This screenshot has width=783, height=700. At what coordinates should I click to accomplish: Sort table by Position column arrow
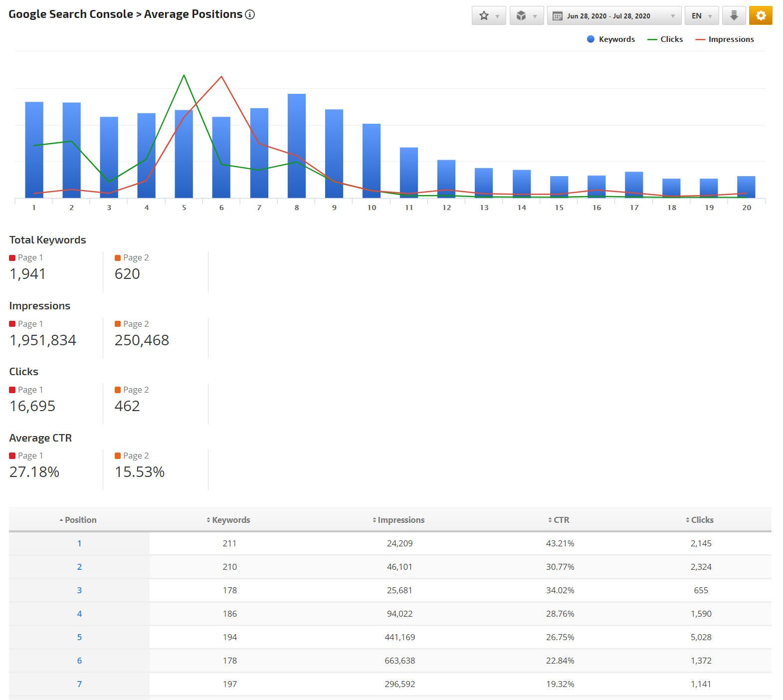tap(61, 520)
